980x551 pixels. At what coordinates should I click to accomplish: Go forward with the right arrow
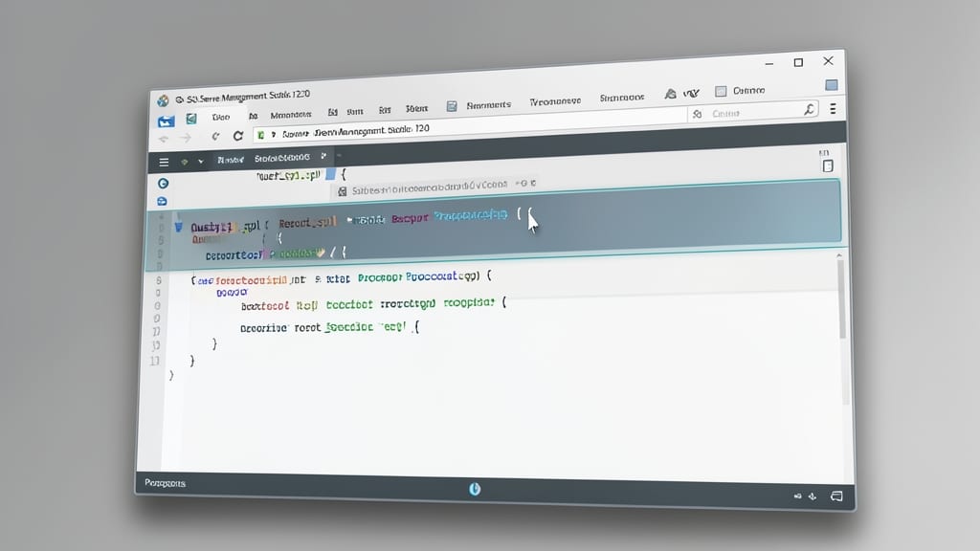pyautogui.click(x=186, y=138)
